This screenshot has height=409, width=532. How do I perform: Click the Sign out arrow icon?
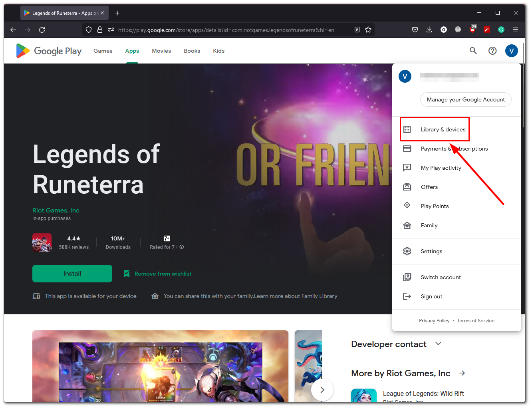(x=407, y=296)
